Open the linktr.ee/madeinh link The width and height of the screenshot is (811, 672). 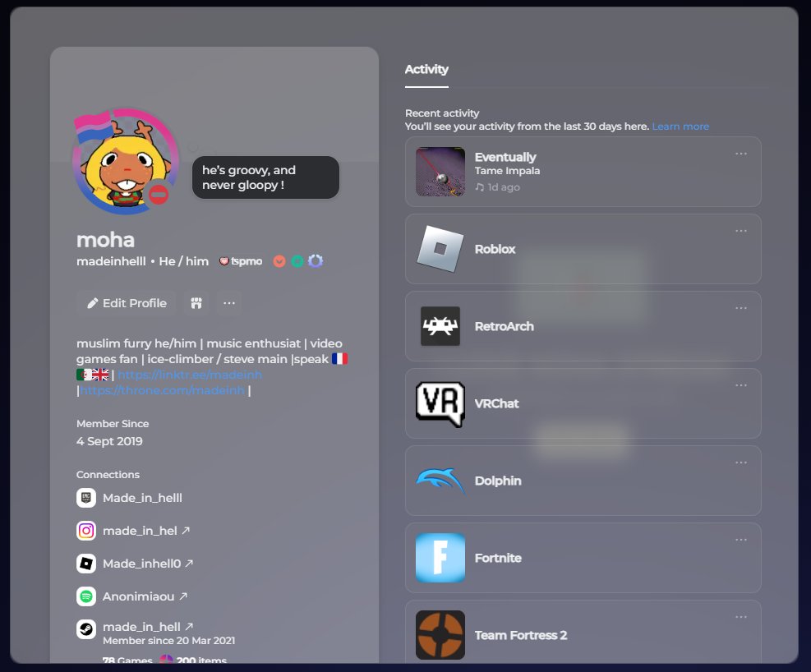(190, 375)
